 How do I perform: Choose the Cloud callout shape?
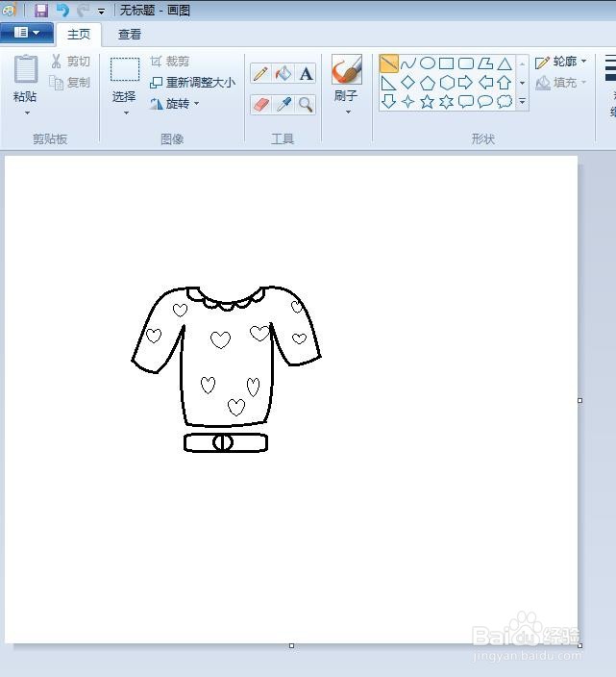505,102
